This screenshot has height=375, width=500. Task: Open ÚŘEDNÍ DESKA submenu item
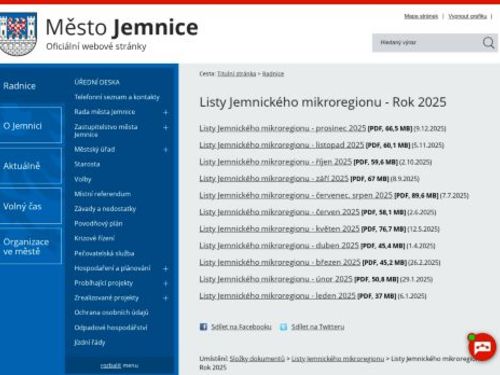[x=97, y=82]
